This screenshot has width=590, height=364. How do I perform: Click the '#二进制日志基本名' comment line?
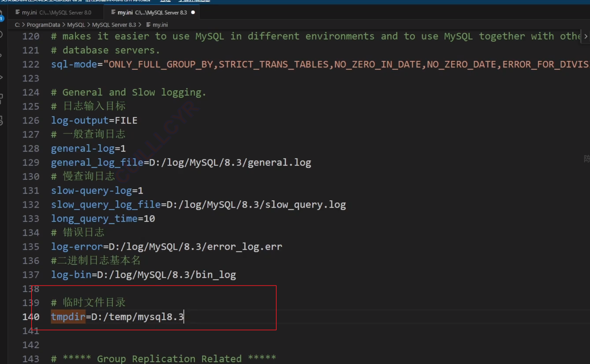[96, 261]
